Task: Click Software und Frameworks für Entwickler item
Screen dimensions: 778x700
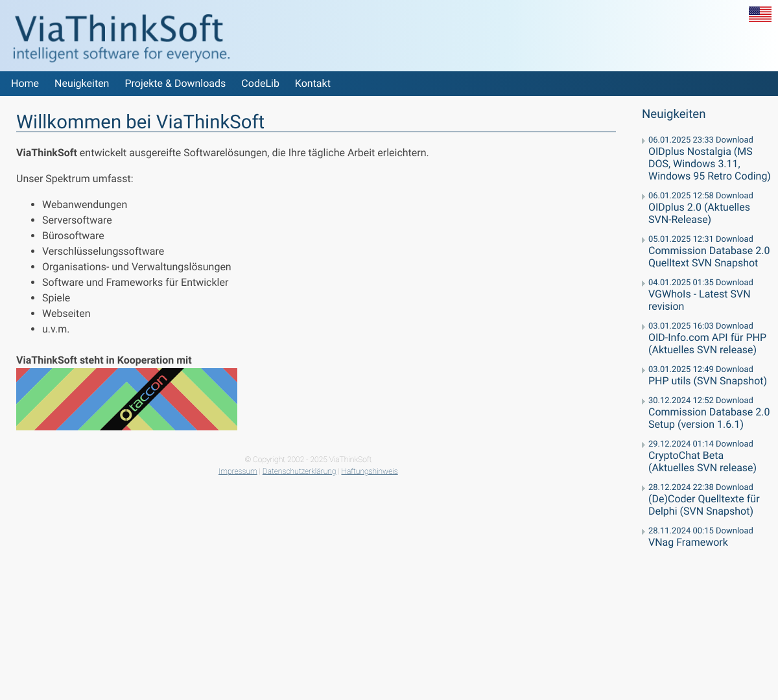Action: 136,283
